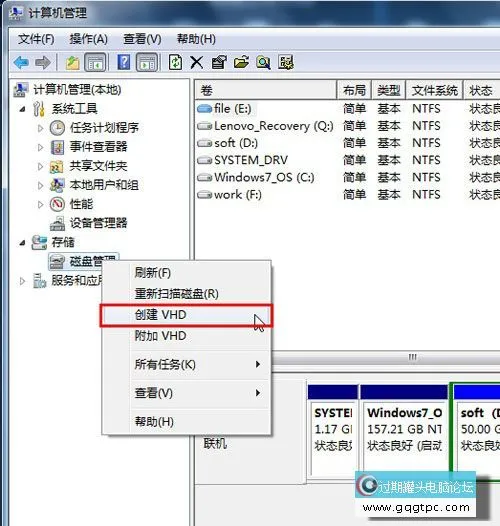The width and height of the screenshot is (500, 526).
Task: Open 查看(V) submenu in context menu
Action: click(x=186, y=393)
